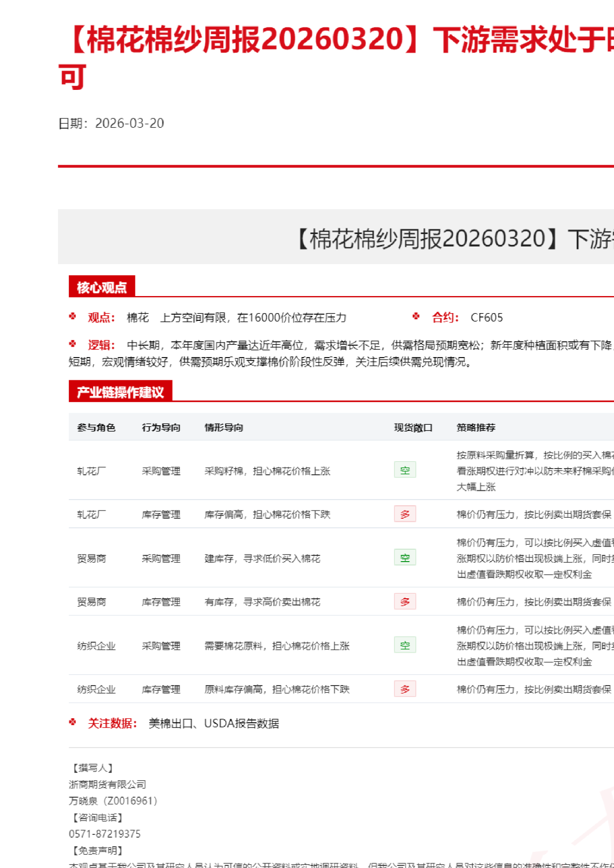Click the company name 浙商期货有限公司
The width and height of the screenshot is (614, 868).
point(108,785)
